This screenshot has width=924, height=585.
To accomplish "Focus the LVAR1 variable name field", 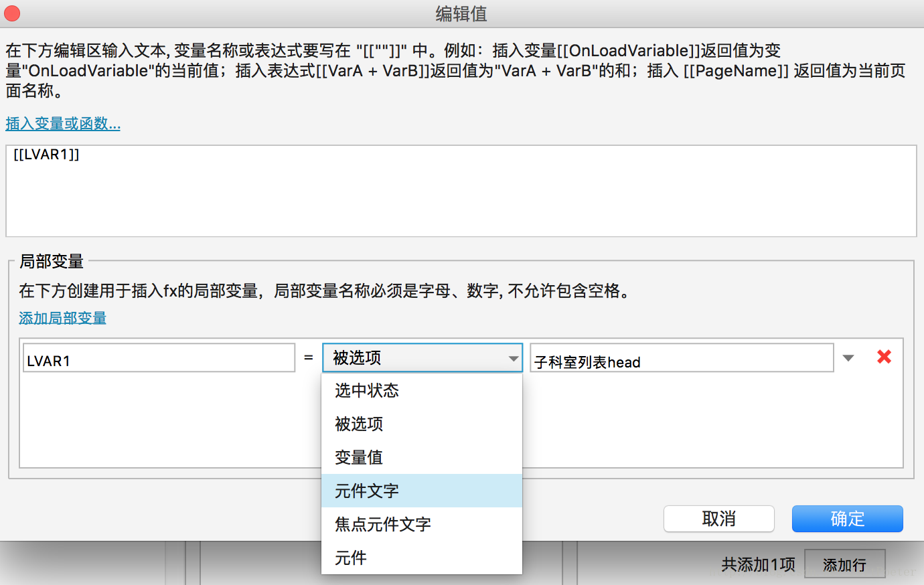I will pyautogui.click(x=159, y=358).
